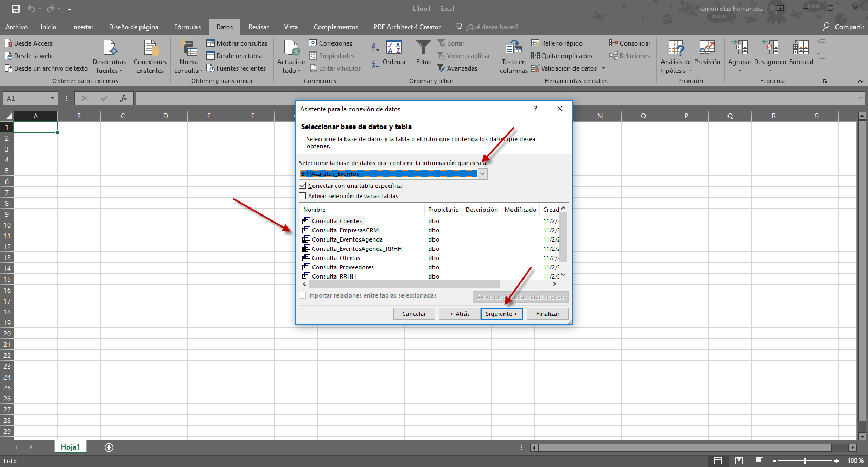
Task: Expand the formula bar
Action: pyautogui.click(x=860, y=98)
